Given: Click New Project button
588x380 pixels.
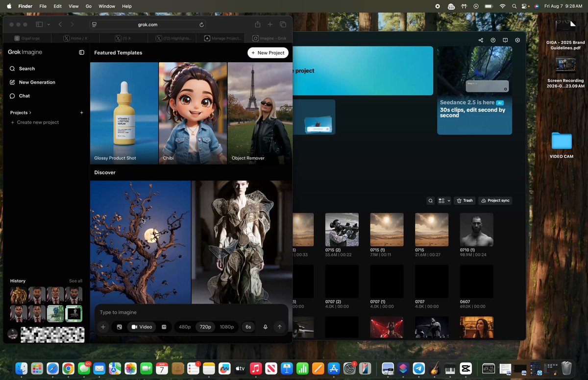Looking at the screenshot, I should (268, 52).
